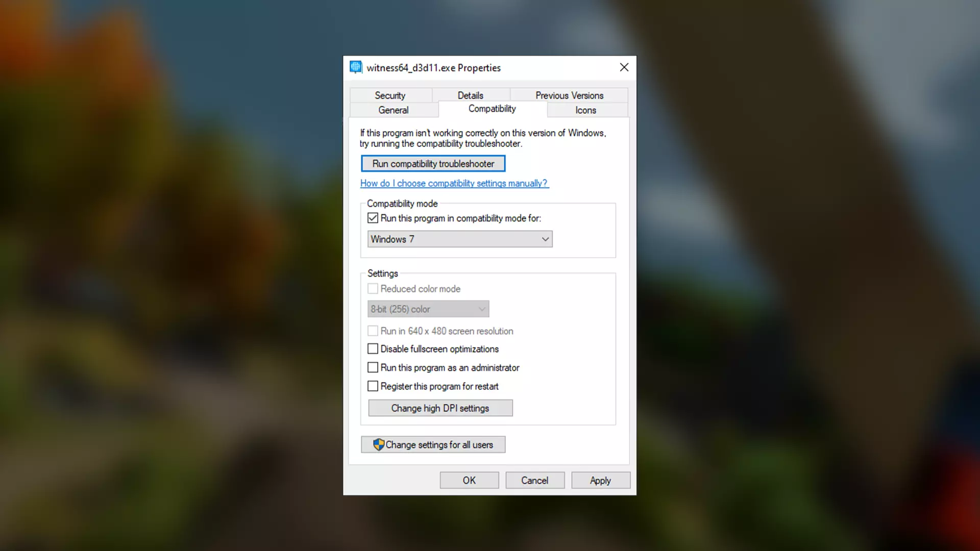The width and height of the screenshot is (980, 551).
Task: Tick Register this program for restart
Action: [x=373, y=386]
